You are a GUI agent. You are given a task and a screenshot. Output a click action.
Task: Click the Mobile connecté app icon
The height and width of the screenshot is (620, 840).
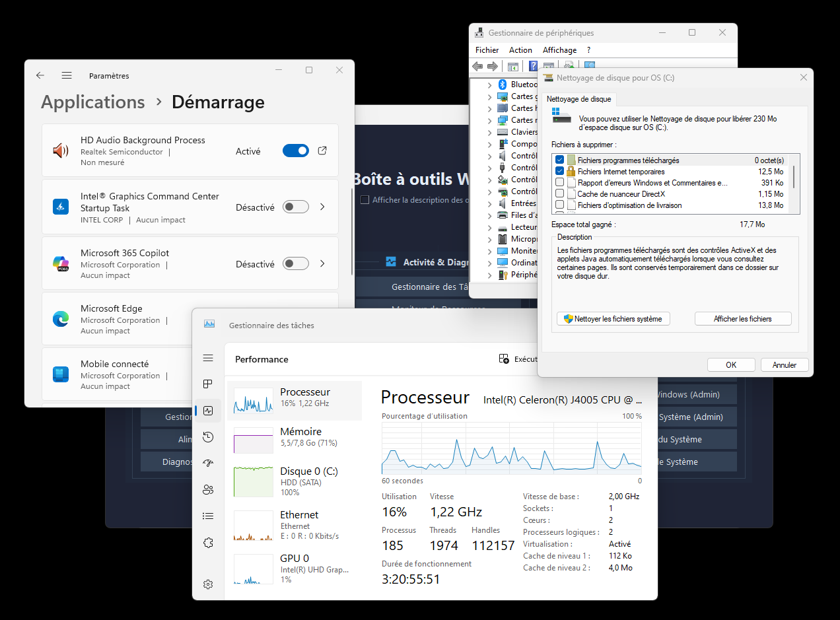(61, 374)
